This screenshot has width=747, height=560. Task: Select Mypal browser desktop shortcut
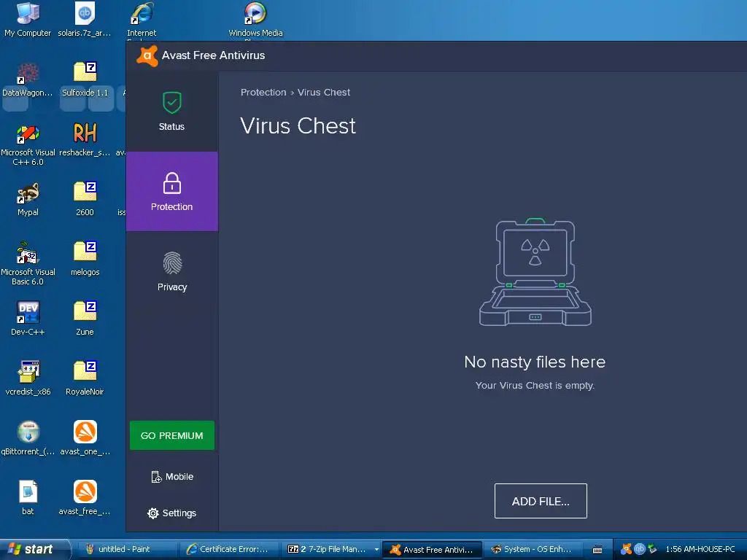coord(28,200)
